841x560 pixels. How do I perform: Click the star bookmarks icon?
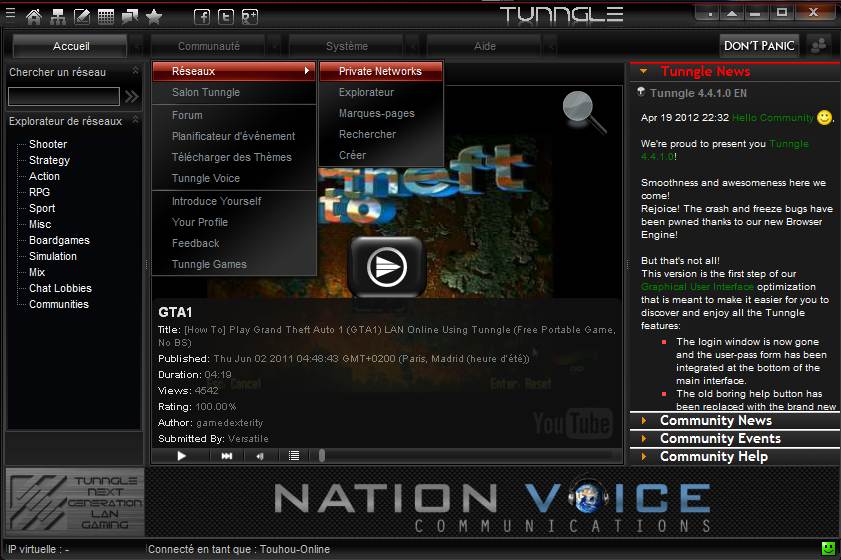tap(154, 17)
